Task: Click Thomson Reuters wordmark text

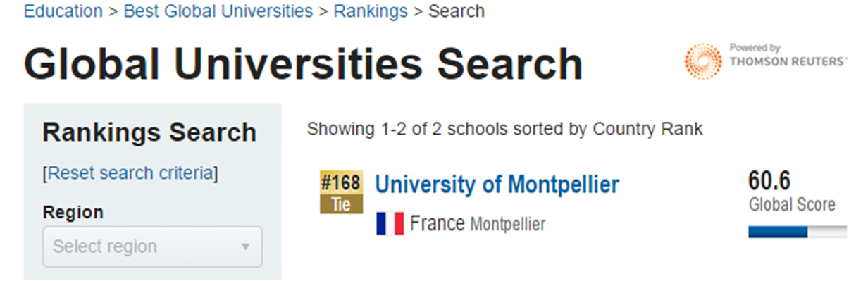Action: click(788, 61)
